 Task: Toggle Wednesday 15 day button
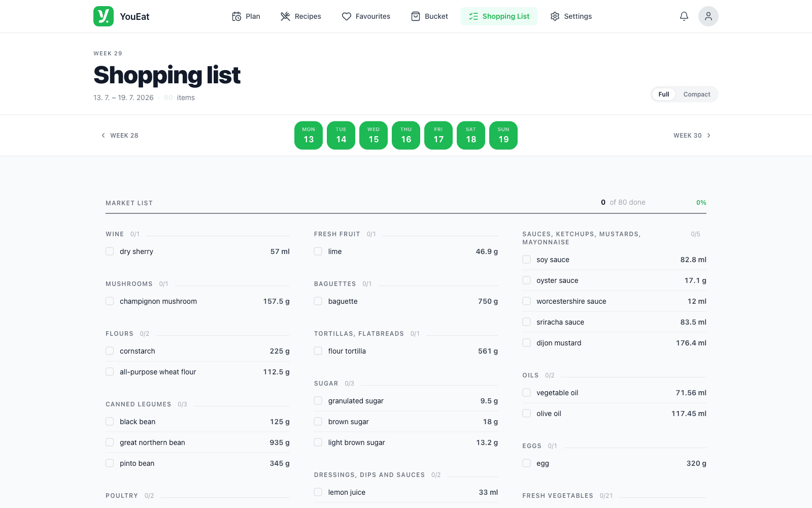tap(374, 136)
